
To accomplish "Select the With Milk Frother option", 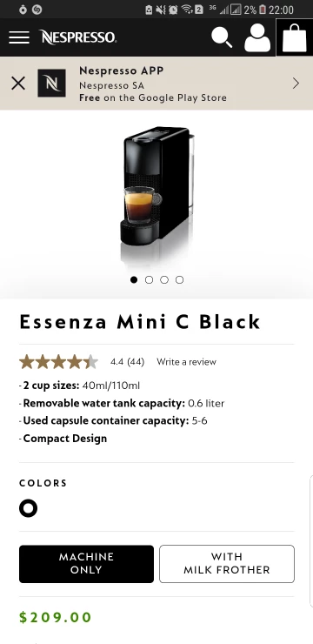I will (x=227, y=564).
